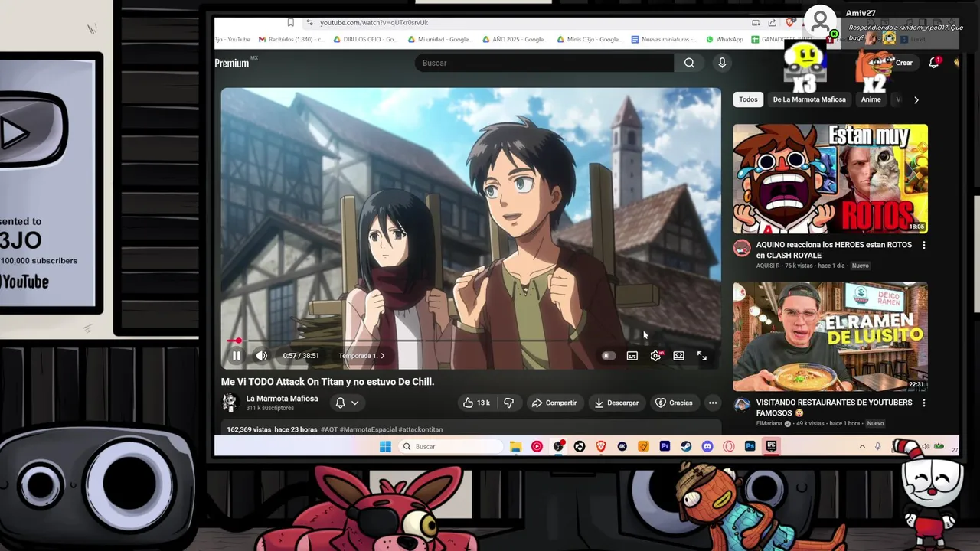Open options menu for VISITANDO RESTAURANTES video
Screen dimensions: 980x551
(x=923, y=403)
